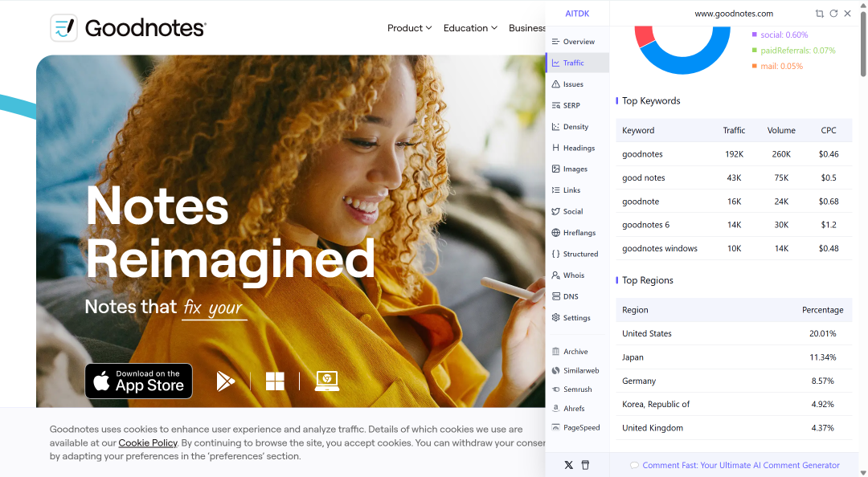Viewport: 868px width, 477px height.
Task: Click the Structured data braces icon
Action: click(556, 254)
